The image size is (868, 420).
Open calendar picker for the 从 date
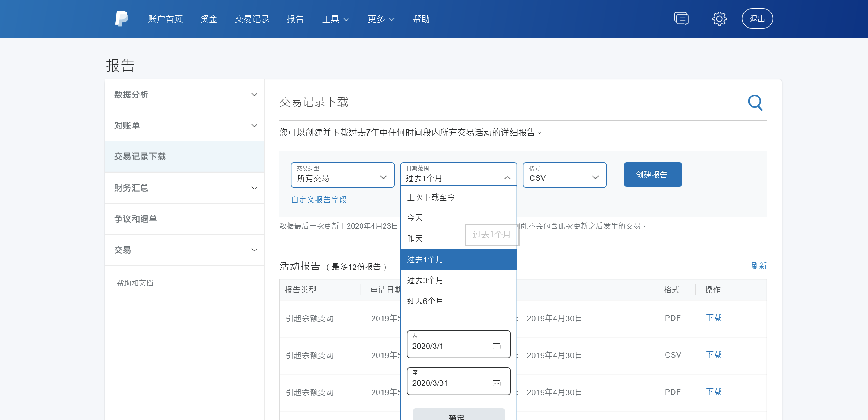click(x=497, y=346)
